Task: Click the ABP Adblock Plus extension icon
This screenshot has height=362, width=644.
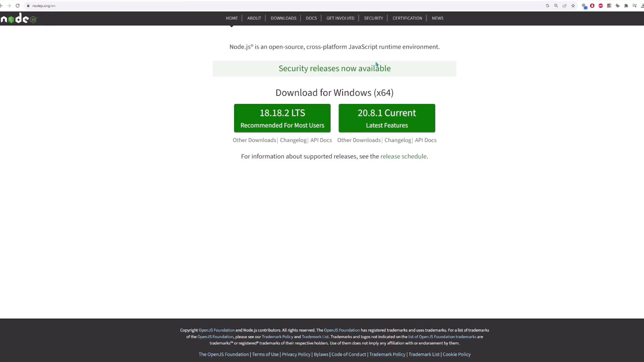Action: 600,6
